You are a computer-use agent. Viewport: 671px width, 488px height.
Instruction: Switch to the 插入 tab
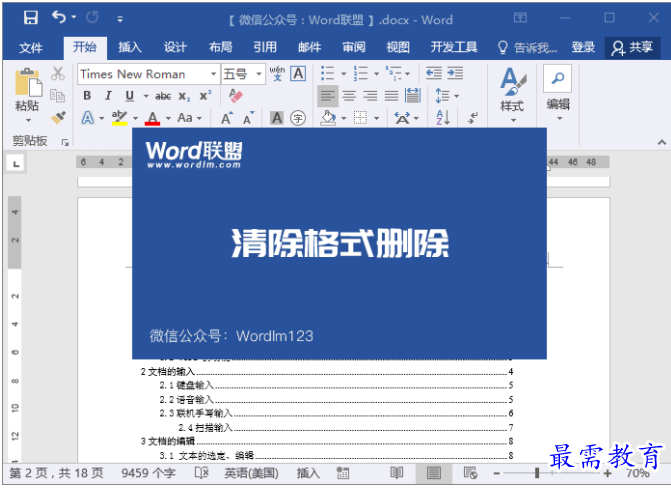tap(130, 47)
